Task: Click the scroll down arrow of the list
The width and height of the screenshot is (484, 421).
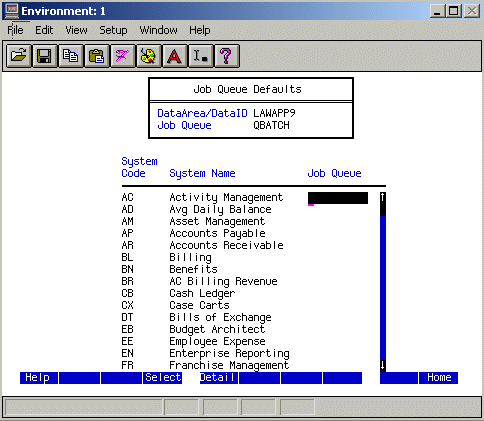Action: pyautogui.click(x=383, y=365)
